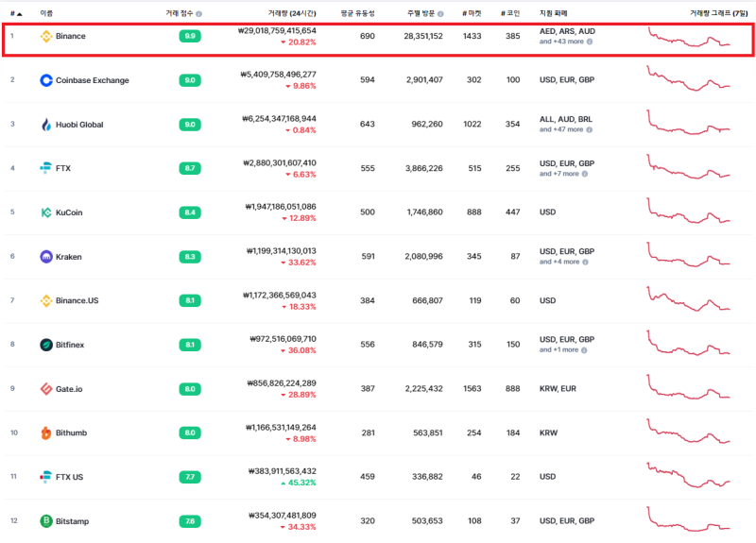
Task: Click info icon next to Bitfinex +1 more
Action: (x=584, y=350)
